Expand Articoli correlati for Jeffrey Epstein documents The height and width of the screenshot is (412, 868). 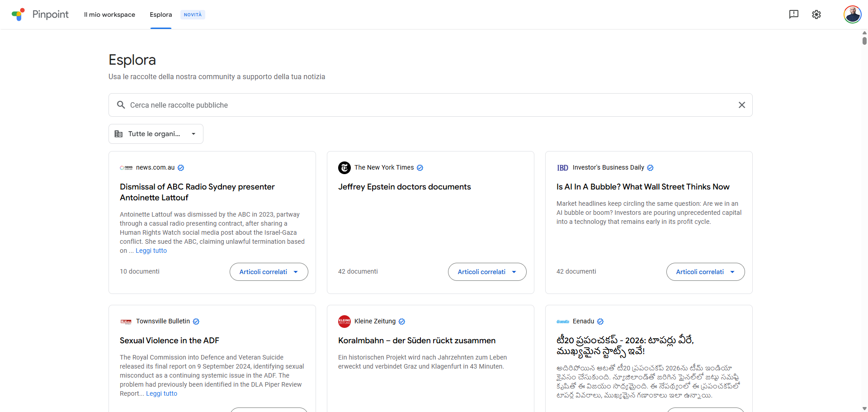487,272
